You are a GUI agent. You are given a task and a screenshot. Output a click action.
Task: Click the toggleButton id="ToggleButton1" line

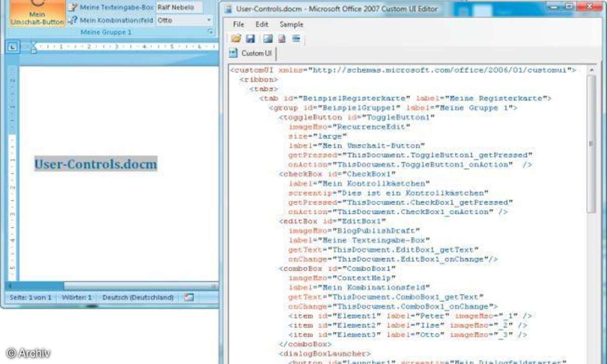(357, 117)
